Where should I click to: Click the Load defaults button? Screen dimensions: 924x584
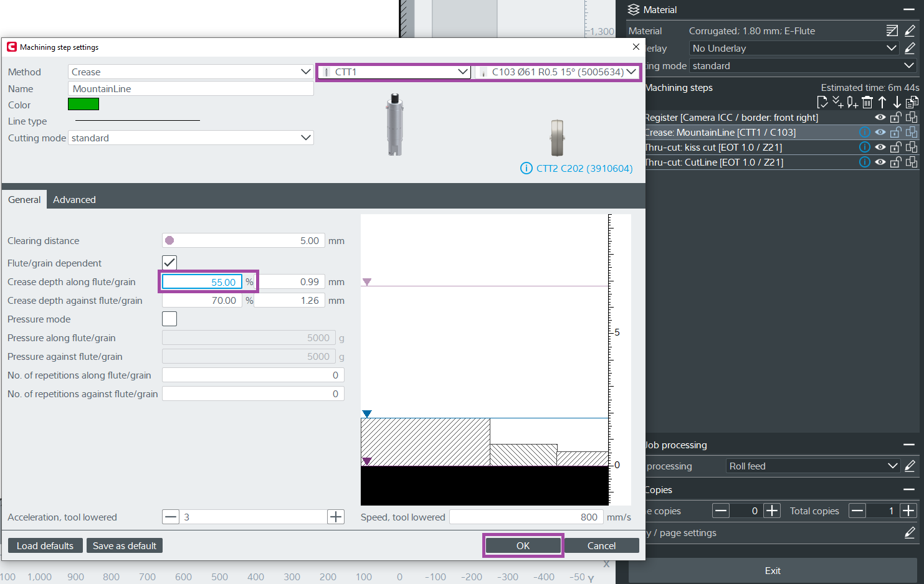tap(45, 546)
